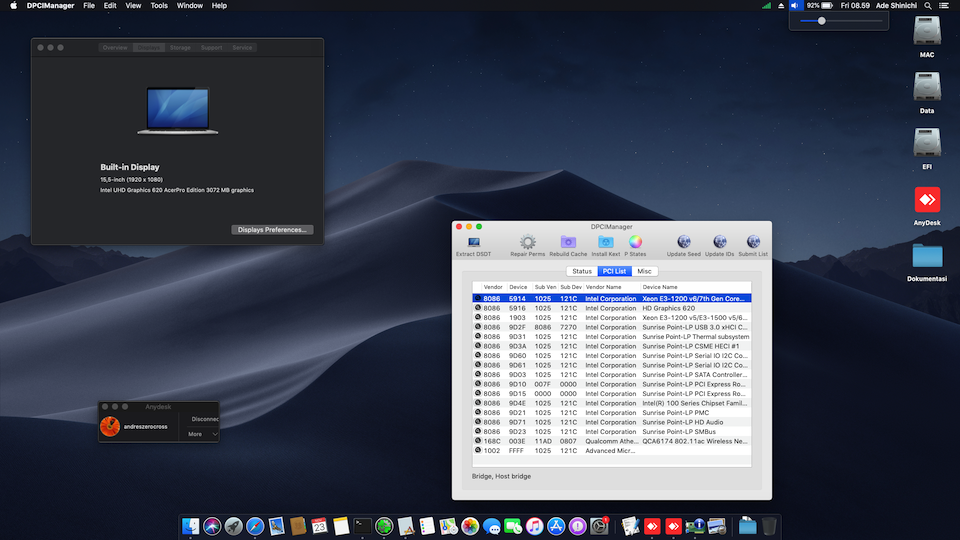Open Photos from the Dock

(470, 526)
